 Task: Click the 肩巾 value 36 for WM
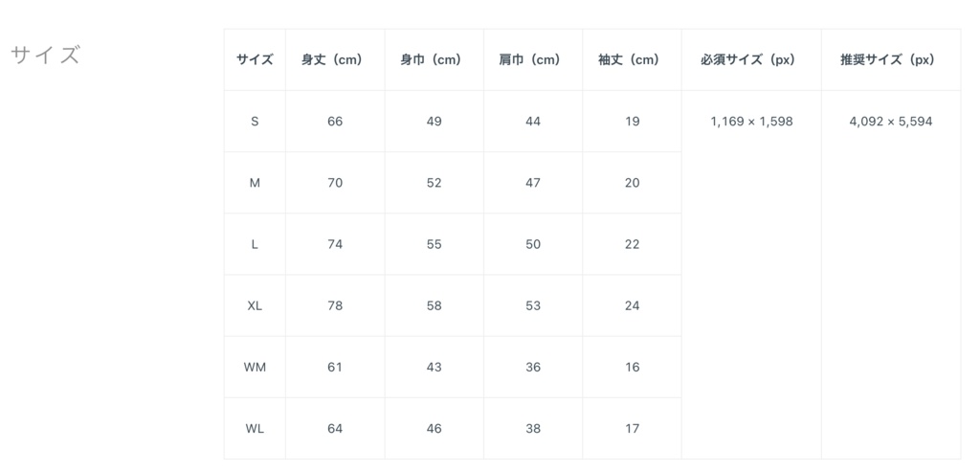pyautogui.click(x=533, y=367)
